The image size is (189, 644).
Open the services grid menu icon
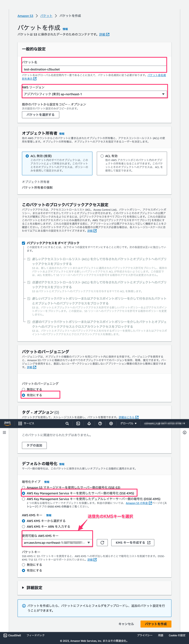[20, 424]
